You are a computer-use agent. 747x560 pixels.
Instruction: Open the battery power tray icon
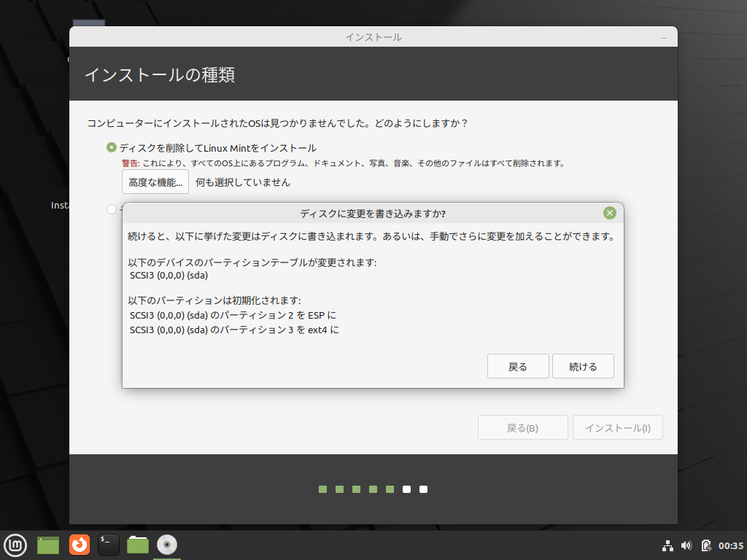pos(706,545)
